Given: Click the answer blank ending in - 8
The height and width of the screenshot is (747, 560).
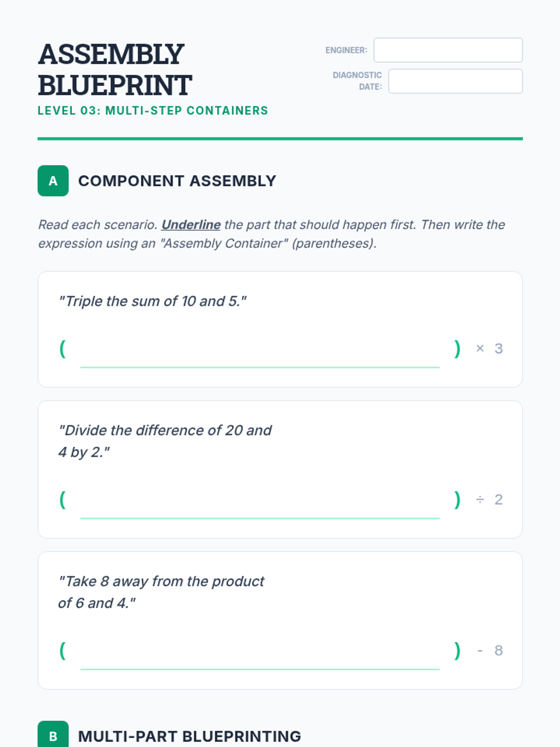Looking at the screenshot, I should tap(259, 657).
